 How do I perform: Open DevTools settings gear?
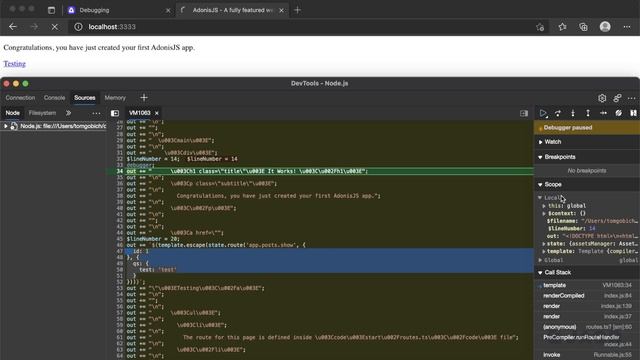[x=602, y=98]
